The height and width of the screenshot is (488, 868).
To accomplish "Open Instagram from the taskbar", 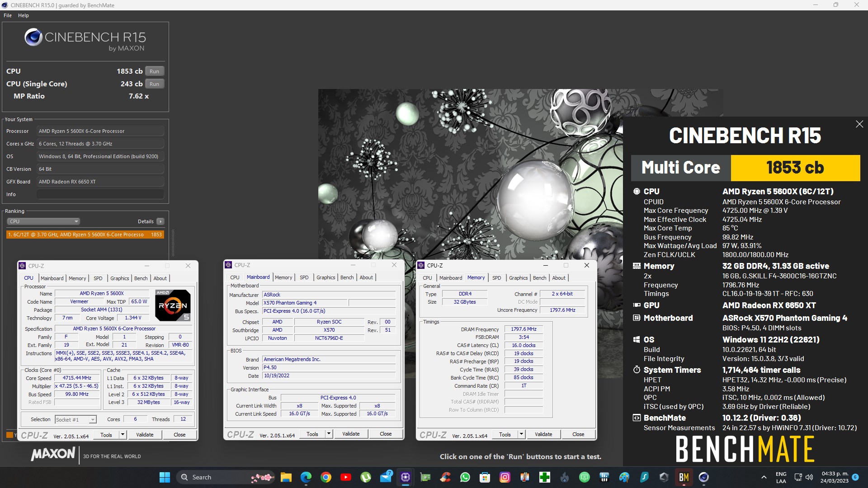I will (x=505, y=477).
